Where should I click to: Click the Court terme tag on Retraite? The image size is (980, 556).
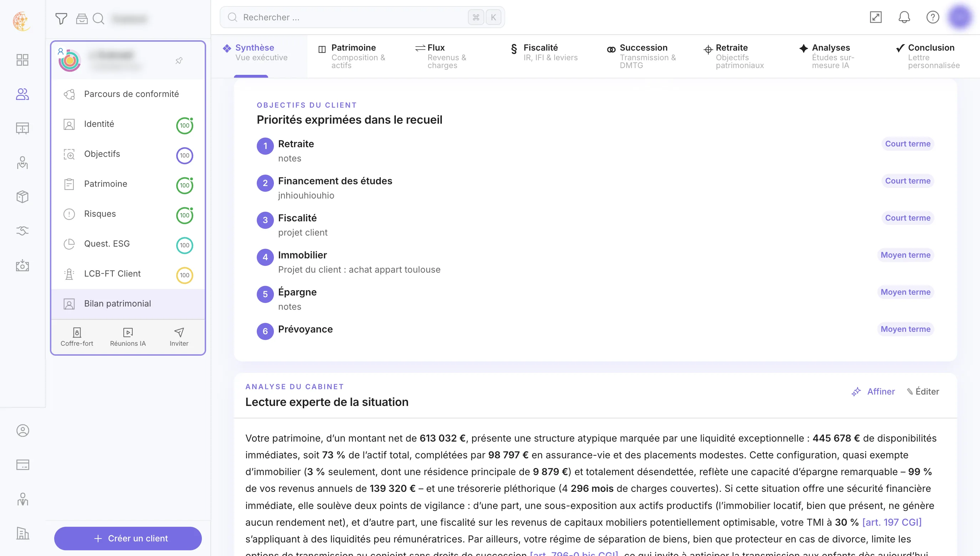[908, 144]
